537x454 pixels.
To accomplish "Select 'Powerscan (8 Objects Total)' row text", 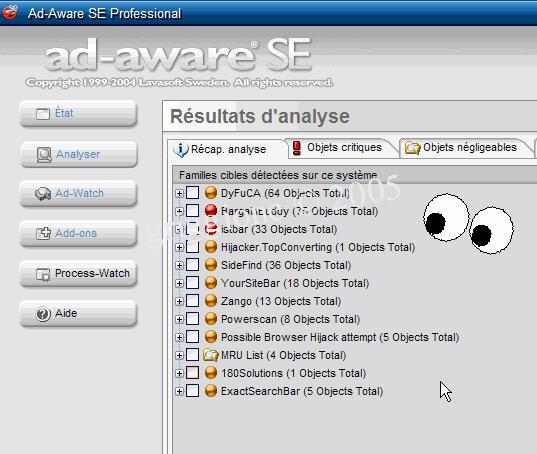I will click(x=290, y=319).
